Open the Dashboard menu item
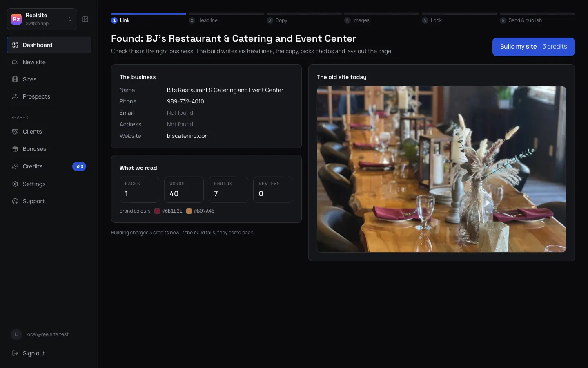 click(x=49, y=45)
